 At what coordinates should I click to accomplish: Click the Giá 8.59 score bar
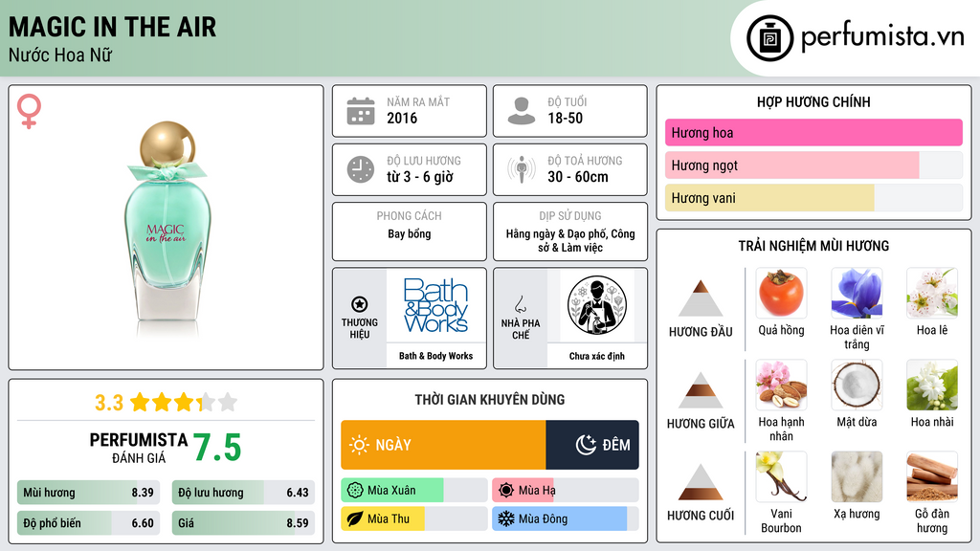click(x=243, y=523)
